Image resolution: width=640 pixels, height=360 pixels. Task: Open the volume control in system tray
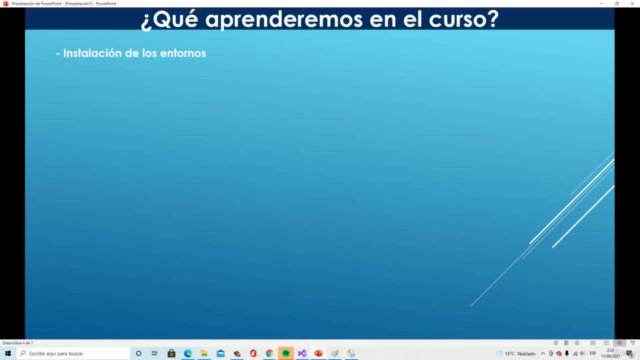(x=583, y=353)
